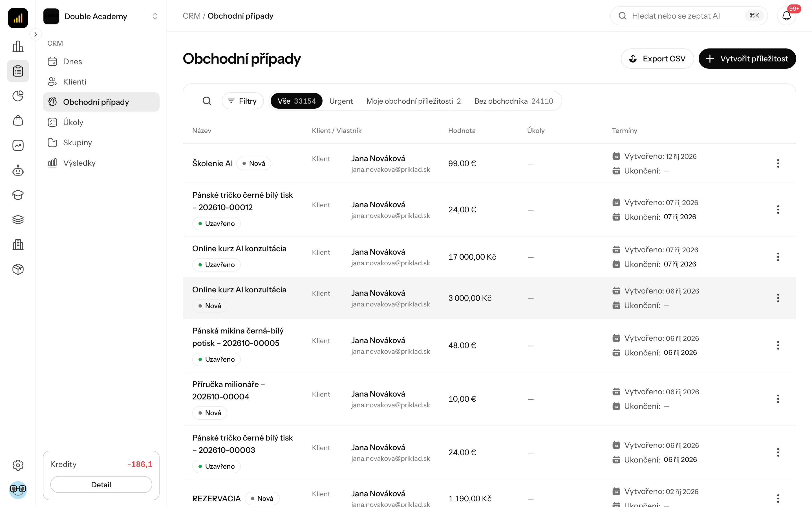
Task: Click the robot AI assistant sidebar icon
Action: click(18, 170)
